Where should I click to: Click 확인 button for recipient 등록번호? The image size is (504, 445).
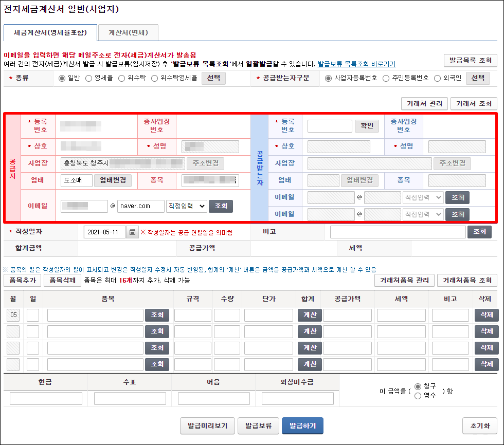coord(367,126)
